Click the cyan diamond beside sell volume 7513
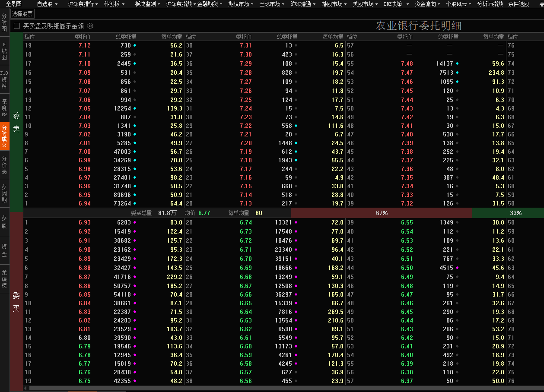Image resolution: width=544 pixels, height=392 pixels. coord(457,73)
